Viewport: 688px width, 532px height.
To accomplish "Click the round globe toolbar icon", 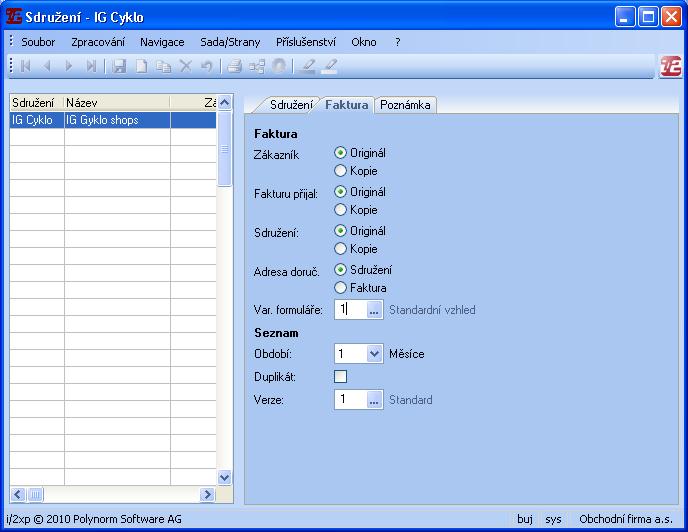I will [x=279, y=66].
